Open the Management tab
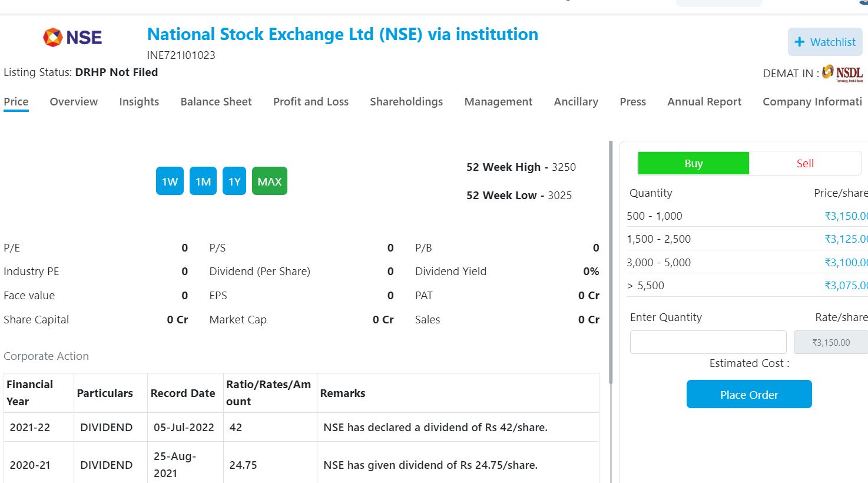868x483 pixels. coord(498,101)
